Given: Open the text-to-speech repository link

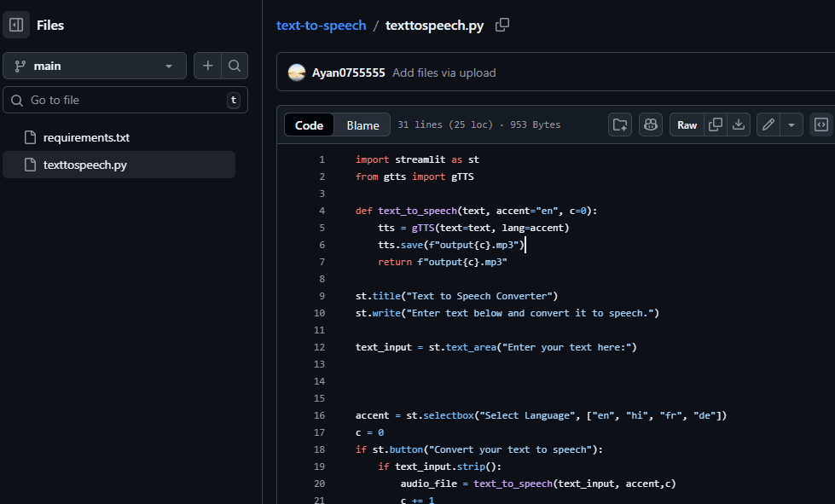Looking at the screenshot, I should pyautogui.click(x=321, y=26).
